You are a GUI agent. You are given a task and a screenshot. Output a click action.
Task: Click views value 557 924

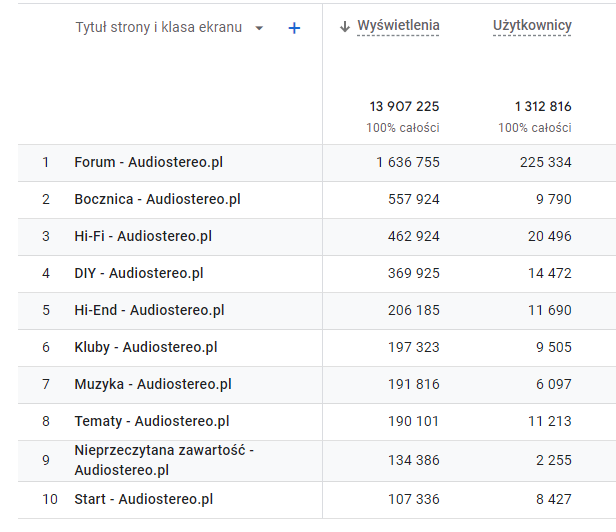coord(414,199)
